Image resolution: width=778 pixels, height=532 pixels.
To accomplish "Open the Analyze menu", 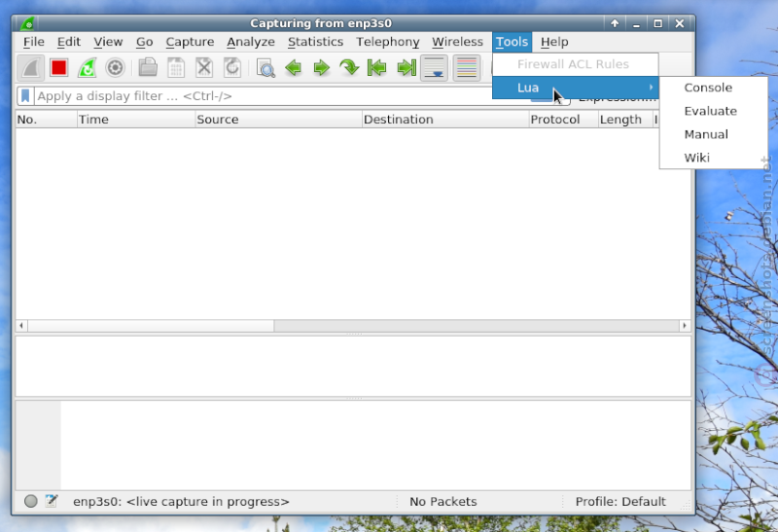I will 251,42.
